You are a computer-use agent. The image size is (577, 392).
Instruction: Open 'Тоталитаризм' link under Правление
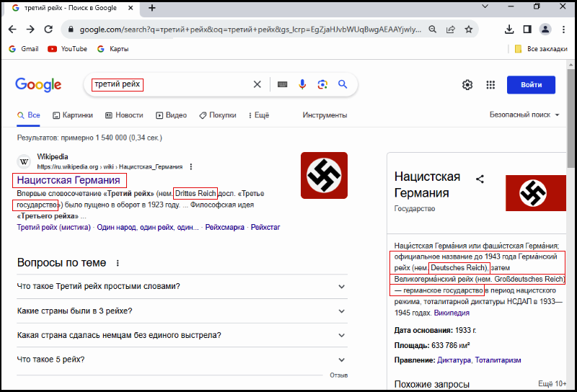pos(498,360)
